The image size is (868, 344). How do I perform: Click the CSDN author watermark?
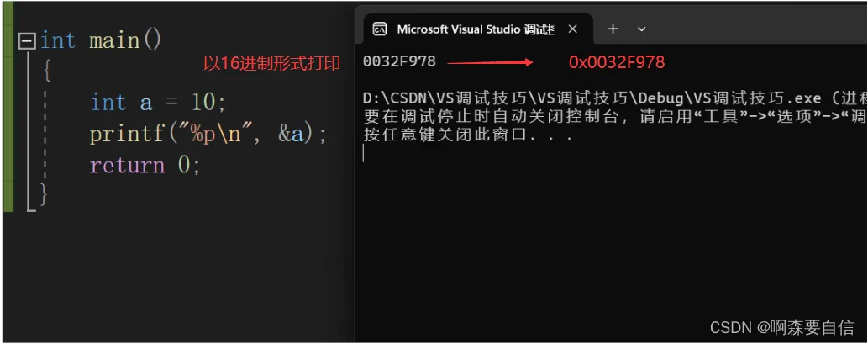pos(781,327)
